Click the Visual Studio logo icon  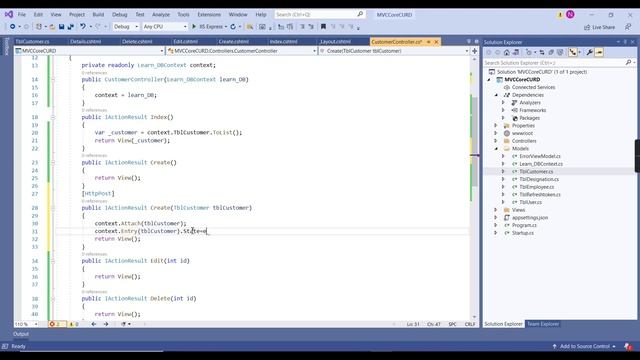point(9,14)
